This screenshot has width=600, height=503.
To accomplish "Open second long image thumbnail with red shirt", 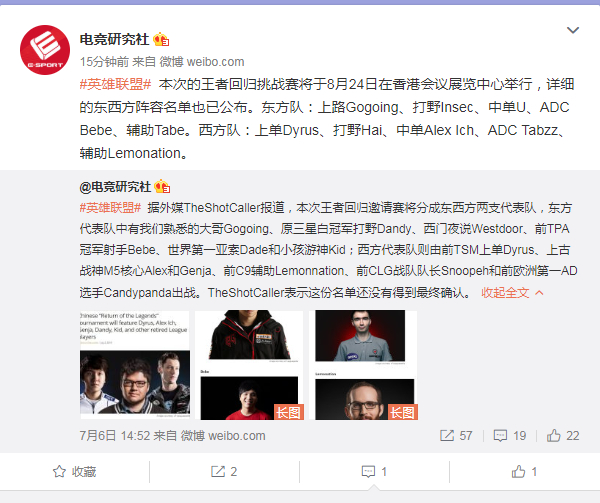I will click(x=249, y=365).
